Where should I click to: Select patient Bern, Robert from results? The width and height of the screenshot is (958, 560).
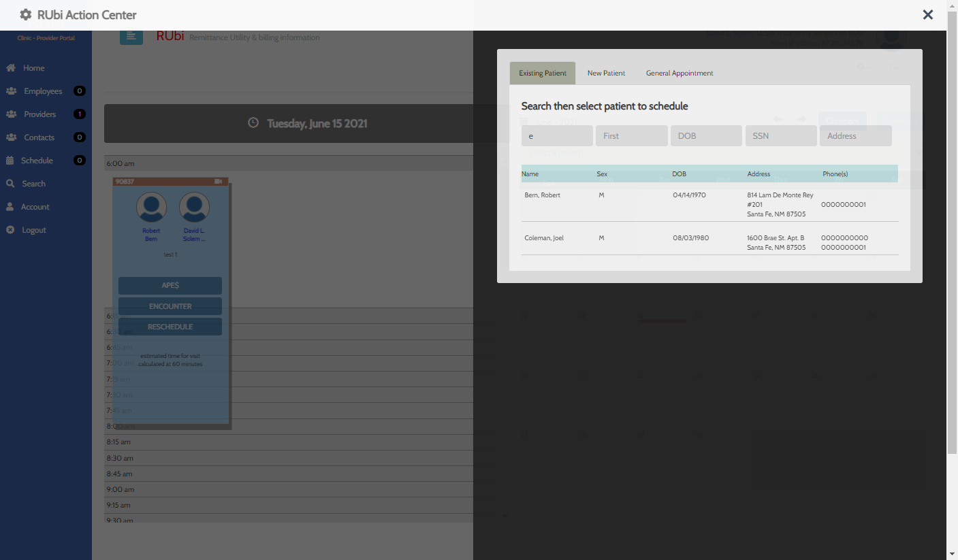click(x=543, y=195)
